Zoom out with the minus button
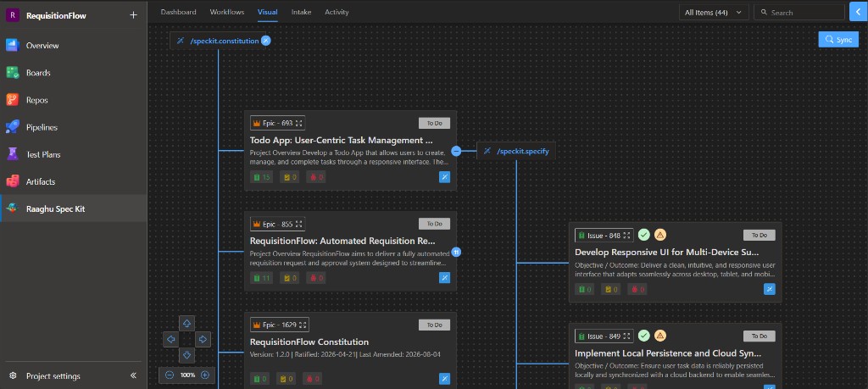 coord(170,375)
